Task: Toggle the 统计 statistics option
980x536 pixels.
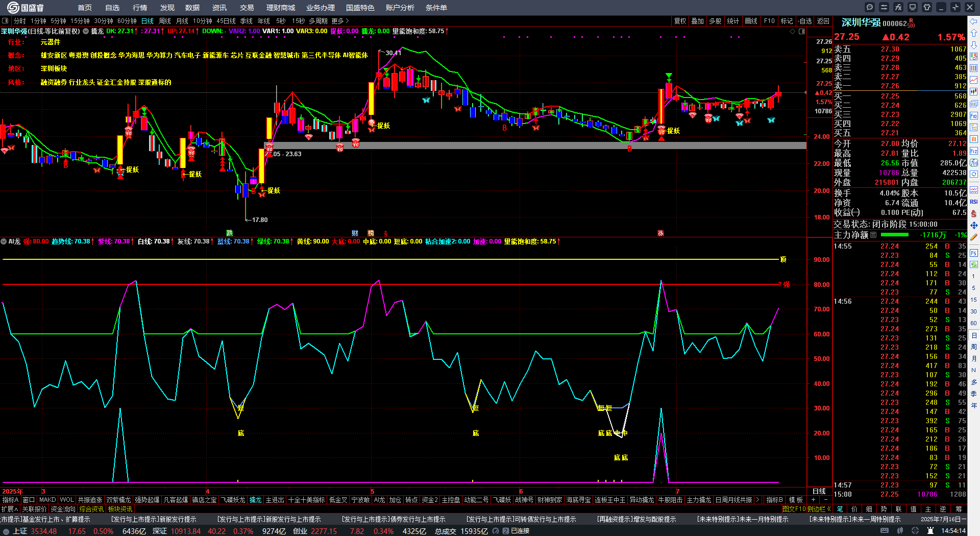Action: coord(733,21)
